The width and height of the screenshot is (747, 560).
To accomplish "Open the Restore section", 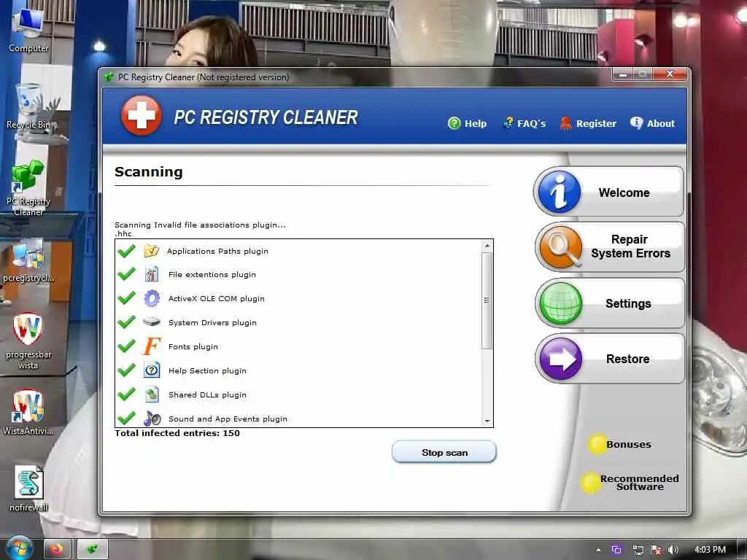I will pyautogui.click(x=609, y=359).
